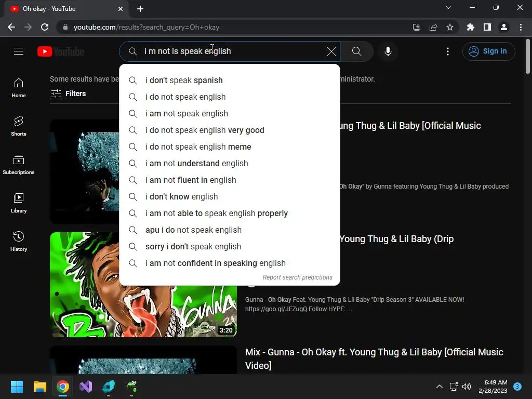Go to the YouTube logo homepage
Image resolution: width=532 pixels, height=399 pixels.
(x=61, y=51)
